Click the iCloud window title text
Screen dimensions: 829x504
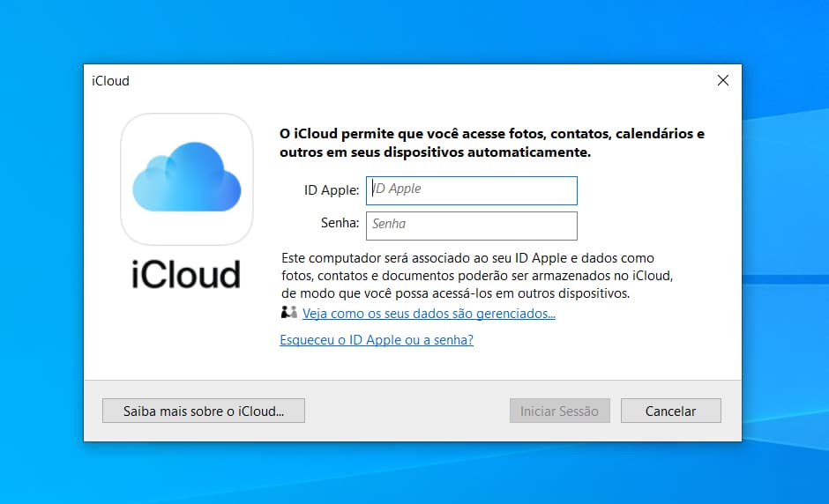pyautogui.click(x=110, y=81)
